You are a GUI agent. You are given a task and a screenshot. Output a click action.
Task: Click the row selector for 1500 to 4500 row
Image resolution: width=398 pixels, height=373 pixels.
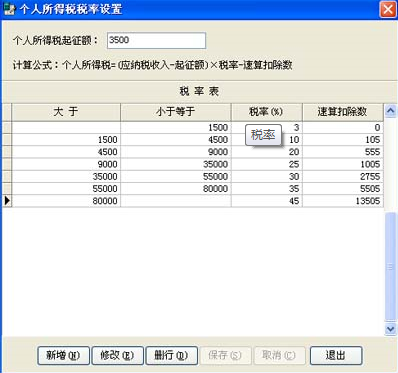click(7, 140)
